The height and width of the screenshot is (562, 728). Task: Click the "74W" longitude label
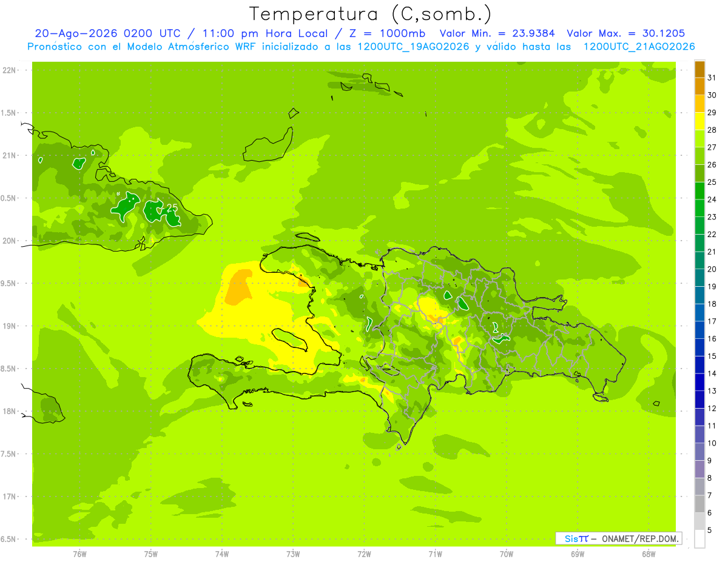222,554
